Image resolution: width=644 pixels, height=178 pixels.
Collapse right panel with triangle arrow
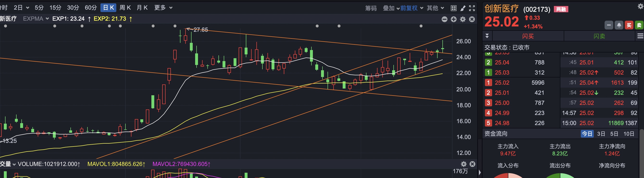pyautogui.click(x=479, y=172)
